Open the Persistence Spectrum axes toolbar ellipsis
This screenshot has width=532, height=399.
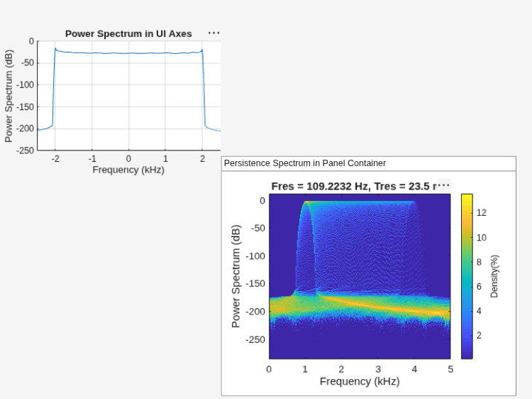tap(443, 185)
